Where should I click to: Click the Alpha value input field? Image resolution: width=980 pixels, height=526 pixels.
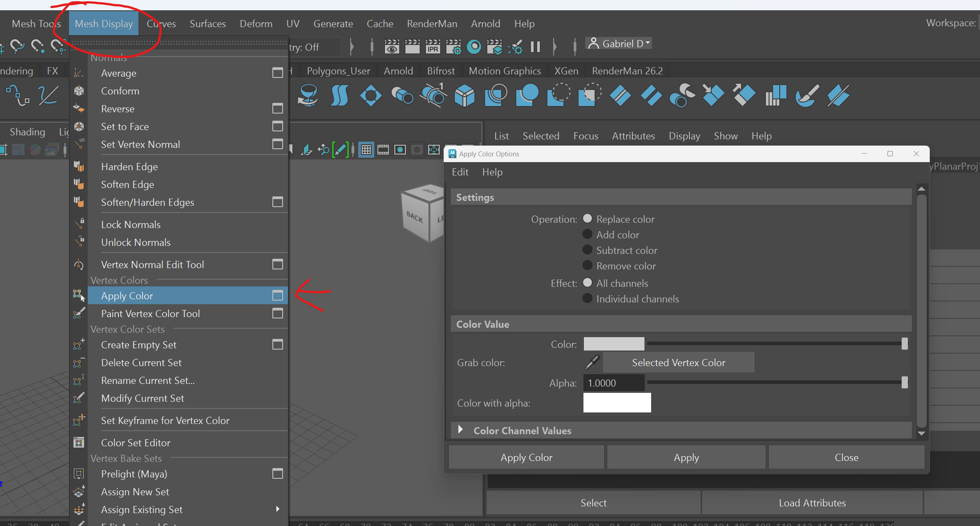[x=614, y=383]
